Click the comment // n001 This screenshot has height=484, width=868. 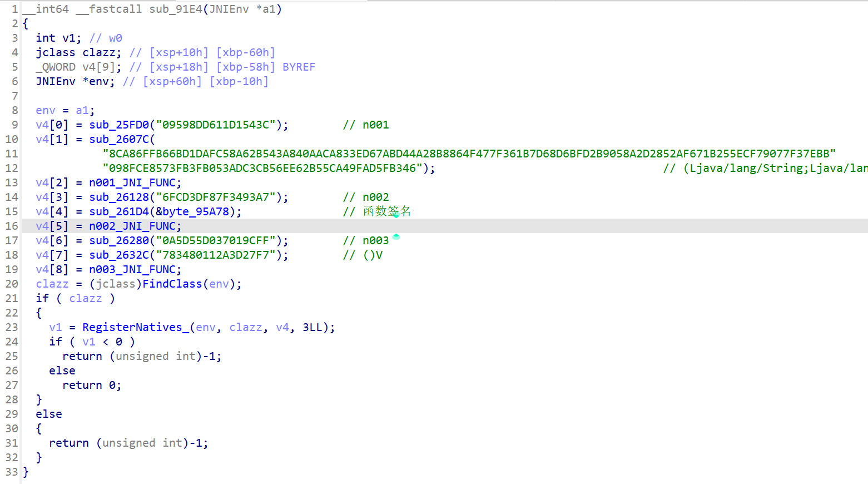point(366,125)
